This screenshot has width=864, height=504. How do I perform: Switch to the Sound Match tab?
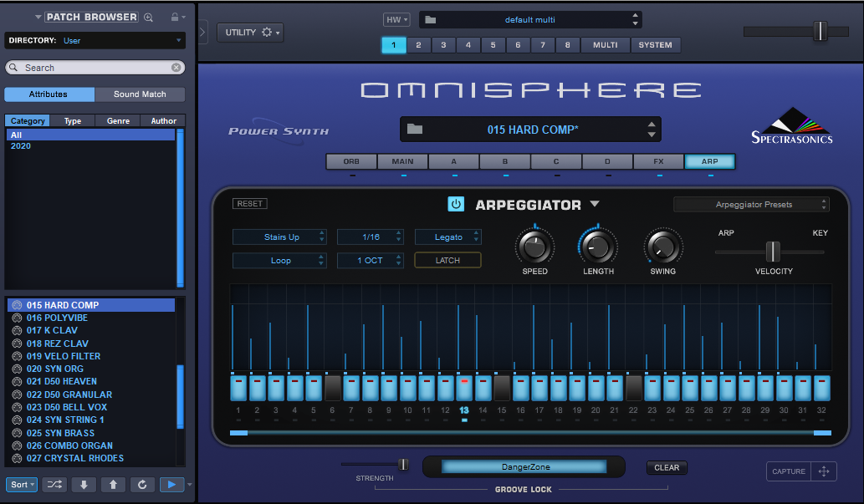tap(140, 94)
